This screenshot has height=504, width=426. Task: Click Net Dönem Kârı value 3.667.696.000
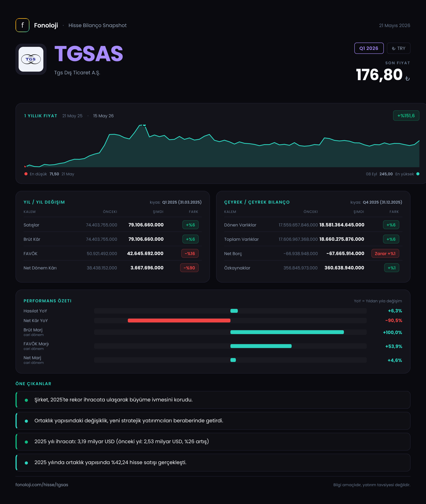(147, 268)
